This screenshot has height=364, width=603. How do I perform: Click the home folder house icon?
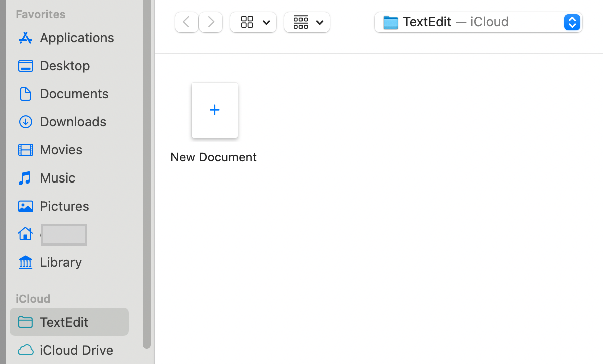point(25,234)
